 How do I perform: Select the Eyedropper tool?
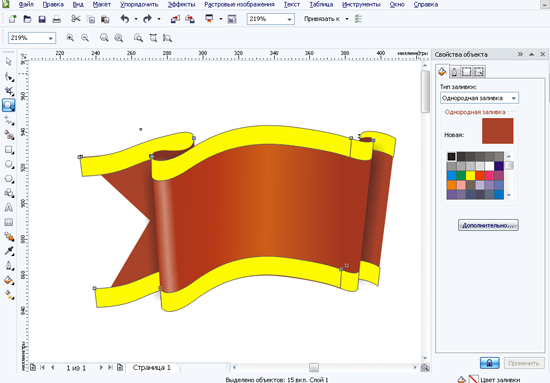pos(9,251)
